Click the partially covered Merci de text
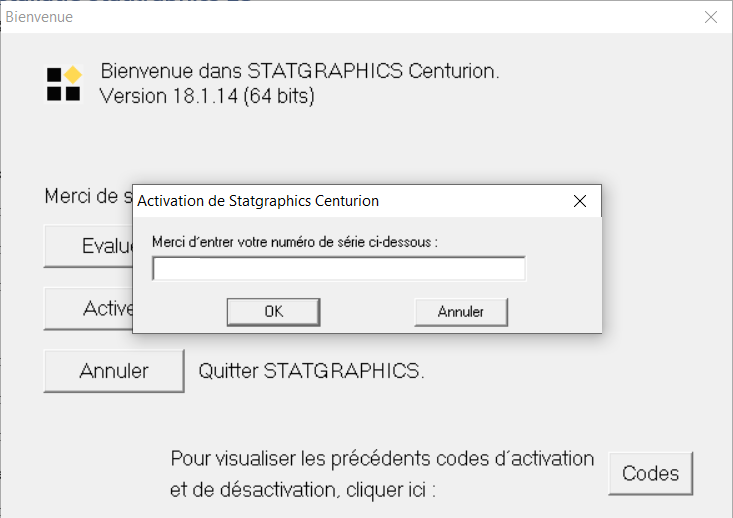The height and width of the screenshot is (518, 733). pos(88,196)
